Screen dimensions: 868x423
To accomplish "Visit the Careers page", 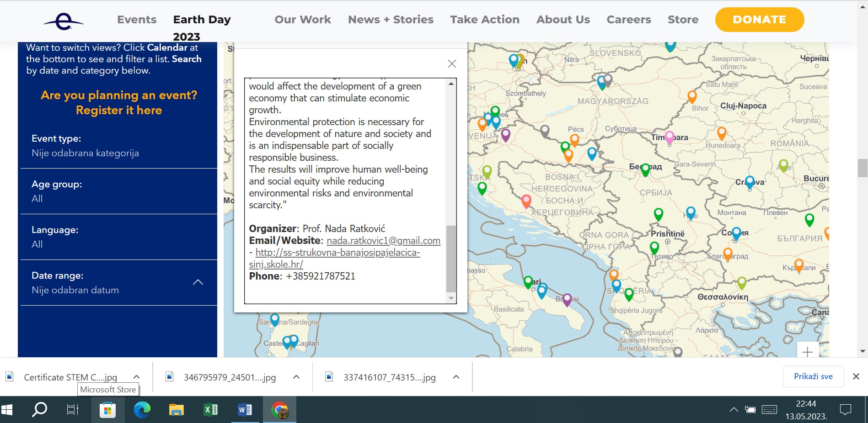I will tap(629, 20).
